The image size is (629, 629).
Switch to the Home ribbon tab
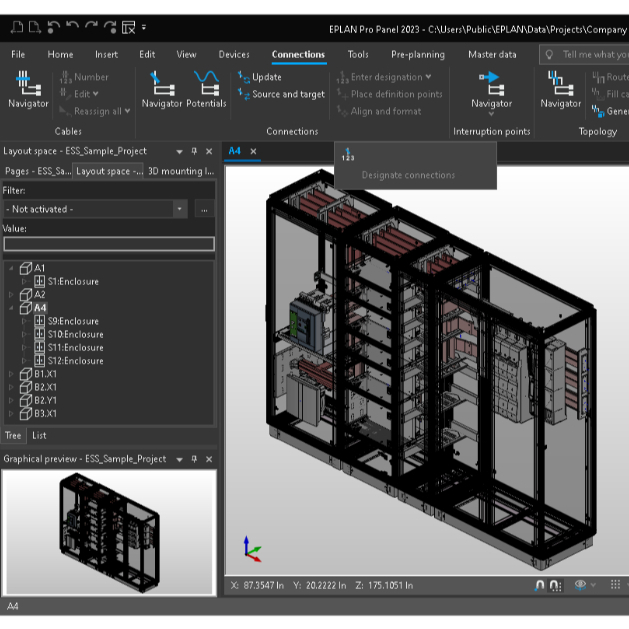(60, 55)
